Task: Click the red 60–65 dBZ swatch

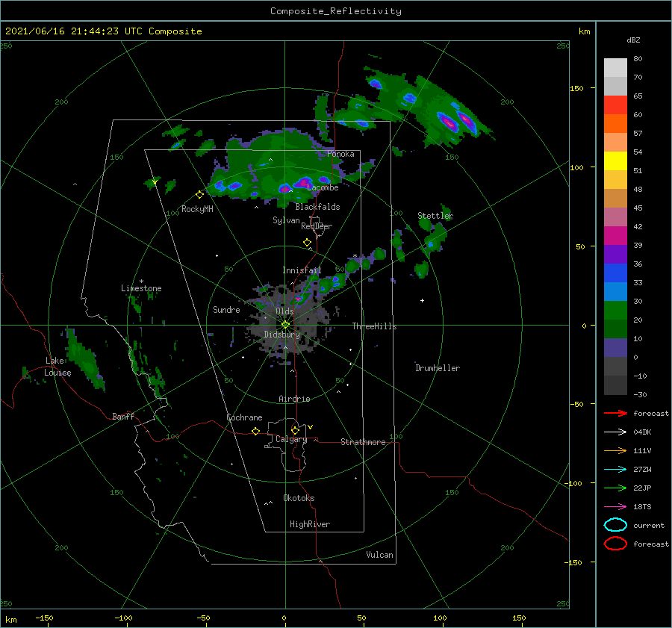Action: click(x=615, y=105)
